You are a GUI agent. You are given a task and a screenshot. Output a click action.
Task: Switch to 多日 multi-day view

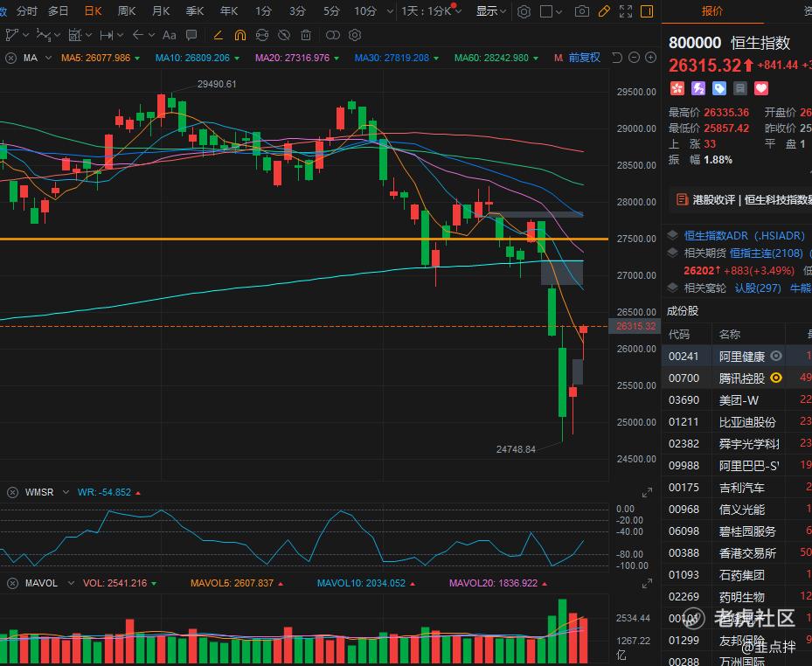point(58,11)
